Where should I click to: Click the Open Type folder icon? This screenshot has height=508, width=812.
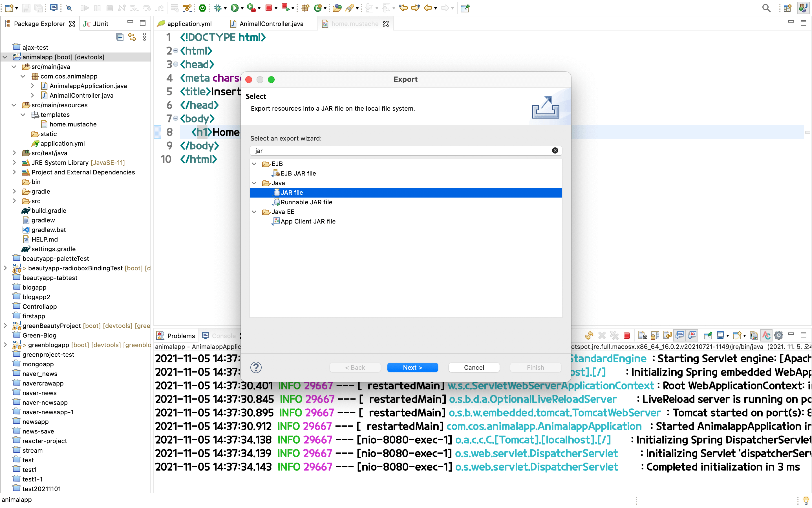337,8
